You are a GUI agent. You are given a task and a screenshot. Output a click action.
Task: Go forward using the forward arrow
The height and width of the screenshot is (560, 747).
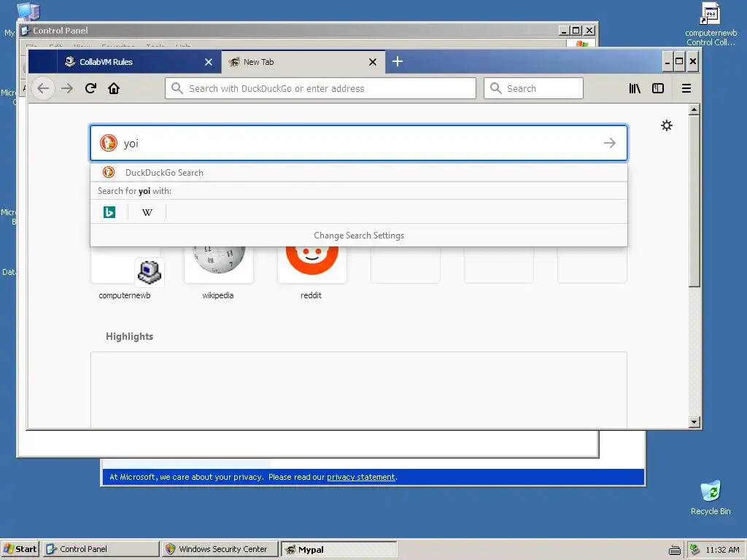pos(67,88)
